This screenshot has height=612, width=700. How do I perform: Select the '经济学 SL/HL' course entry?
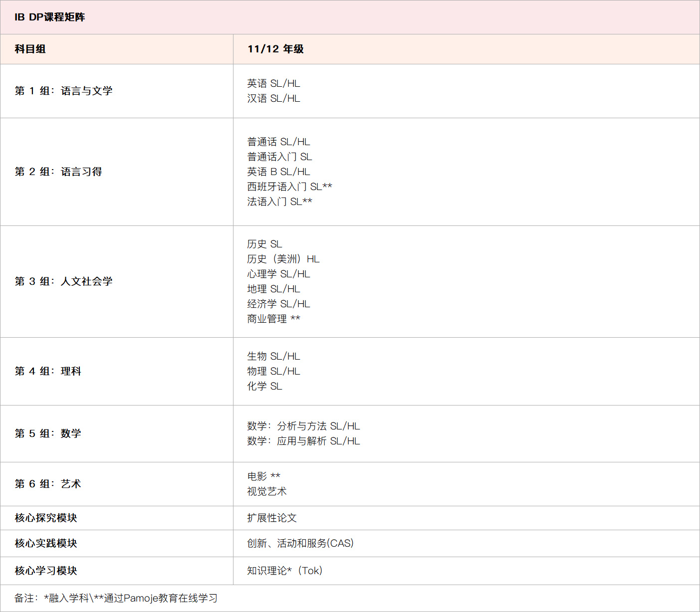[x=278, y=304]
